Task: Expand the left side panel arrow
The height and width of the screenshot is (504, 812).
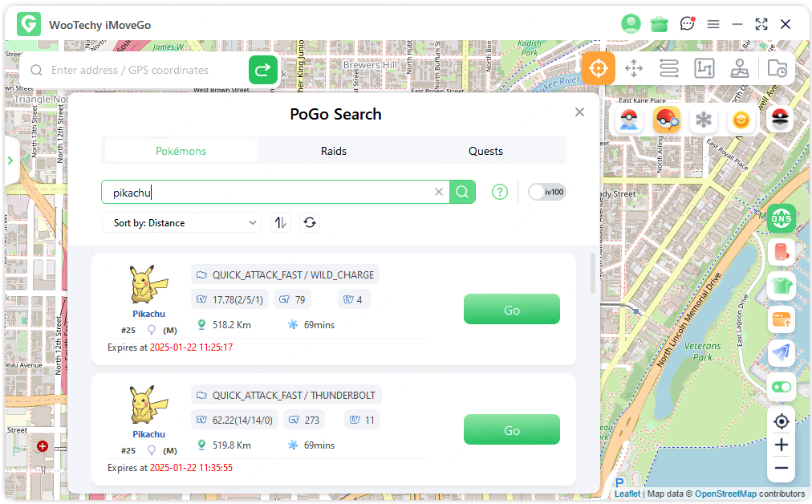Action: point(10,160)
